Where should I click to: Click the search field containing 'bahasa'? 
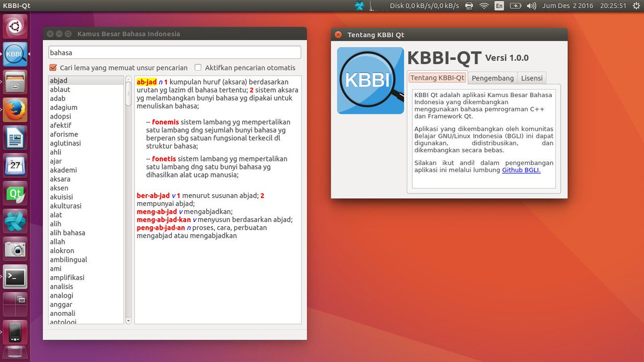coord(174,53)
